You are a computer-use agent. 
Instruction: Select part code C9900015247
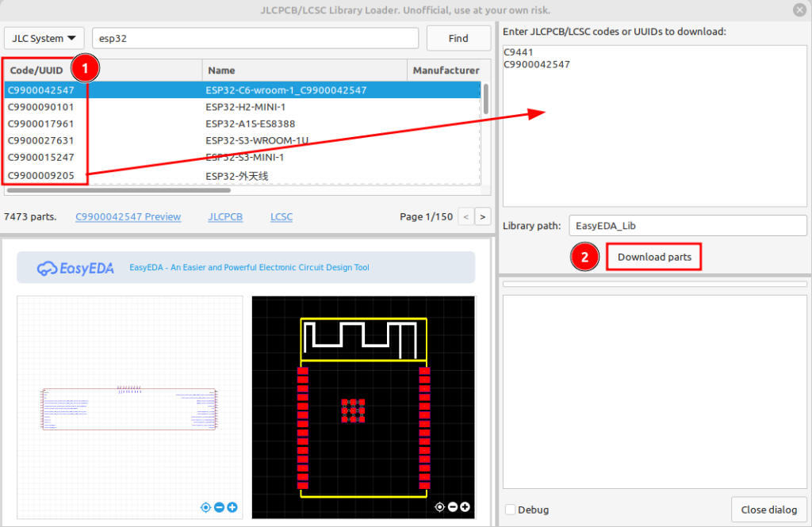41,158
